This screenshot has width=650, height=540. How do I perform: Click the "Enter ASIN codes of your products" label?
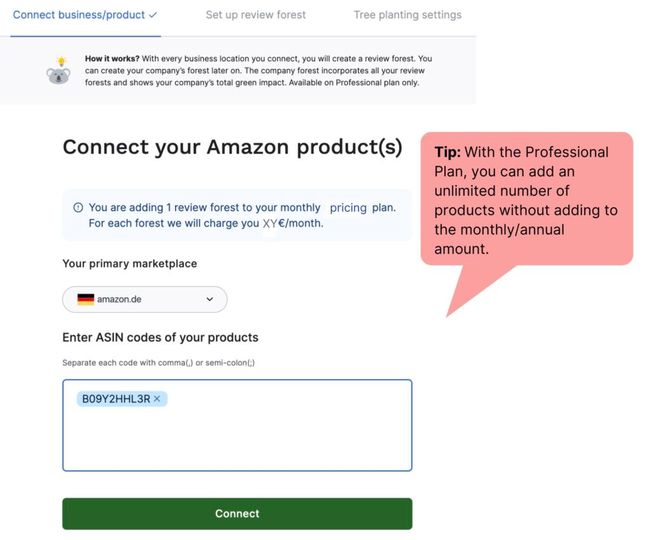tap(160, 337)
